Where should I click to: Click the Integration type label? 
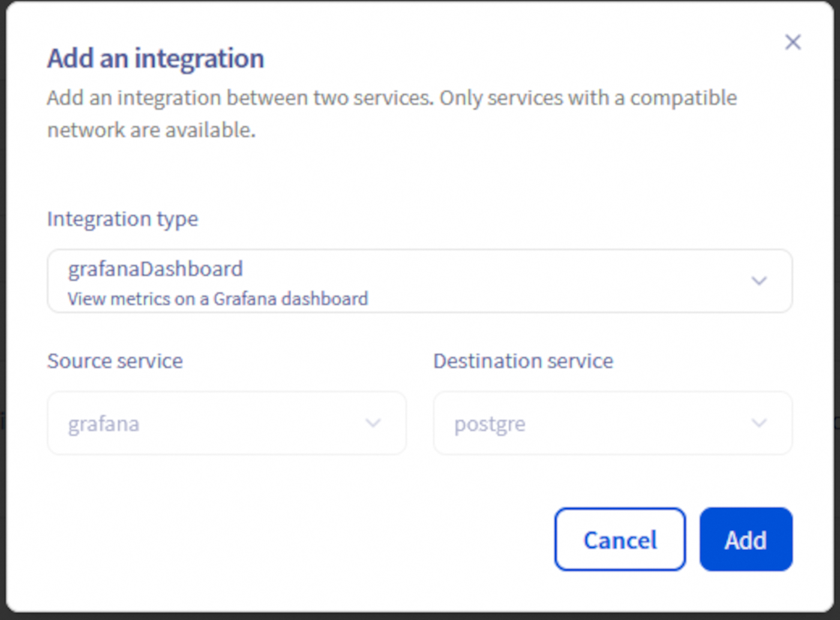pos(122,219)
